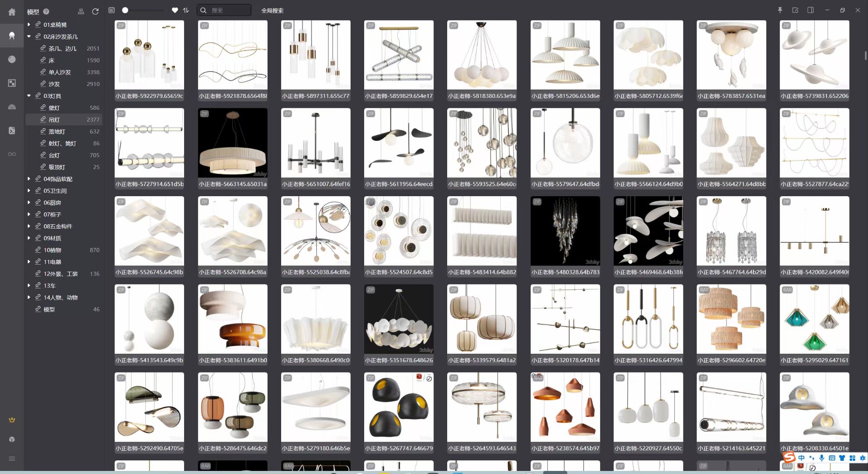Expand the 08五金构件 category
Screen dimensions: 868x474
pyautogui.click(x=29, y=226)
